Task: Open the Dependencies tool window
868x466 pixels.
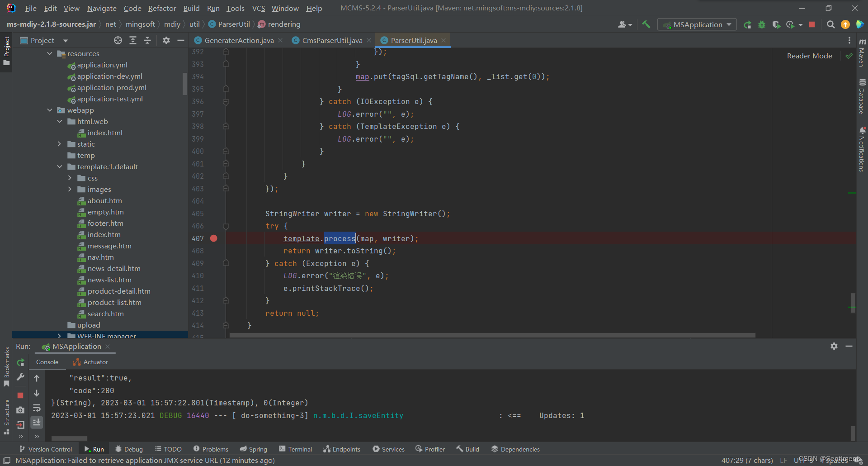Action: click(x=515, y=449)
